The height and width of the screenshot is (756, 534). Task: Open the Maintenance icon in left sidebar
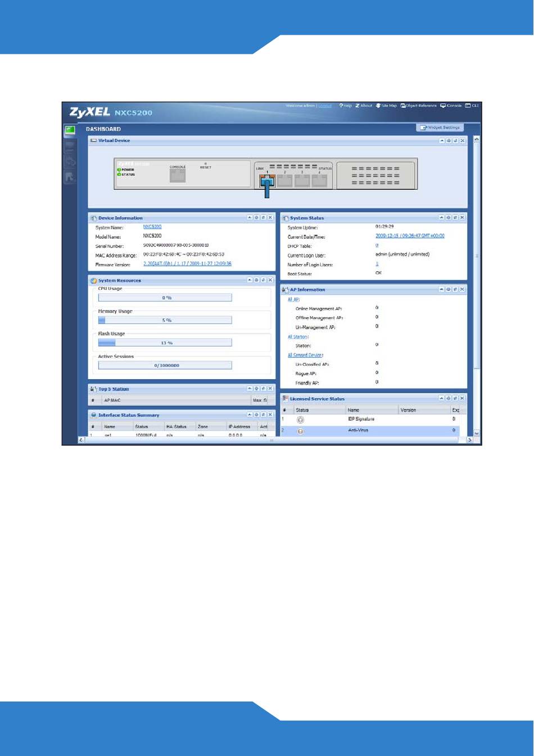[x=70, y=177]
